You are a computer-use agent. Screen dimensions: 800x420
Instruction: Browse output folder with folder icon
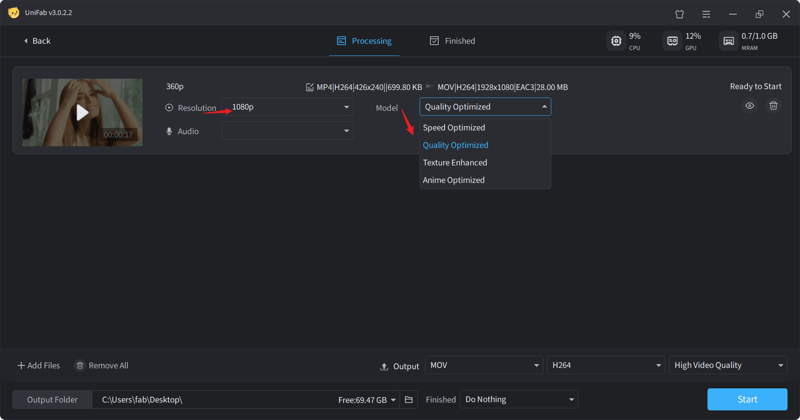408,400
